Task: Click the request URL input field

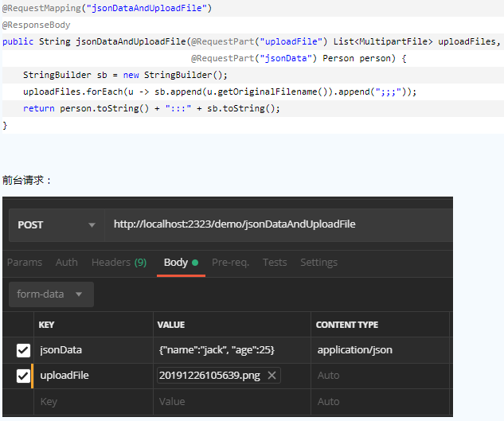Action: click(279, 224)
